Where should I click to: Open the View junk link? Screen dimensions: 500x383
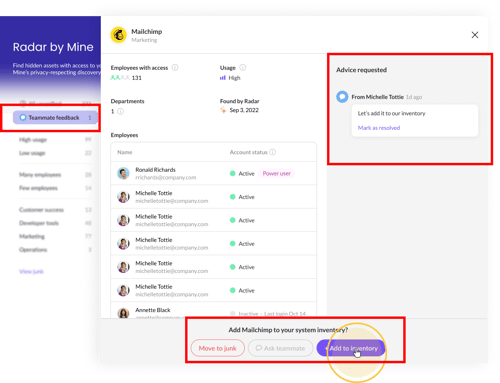click(x=31, y=271)
